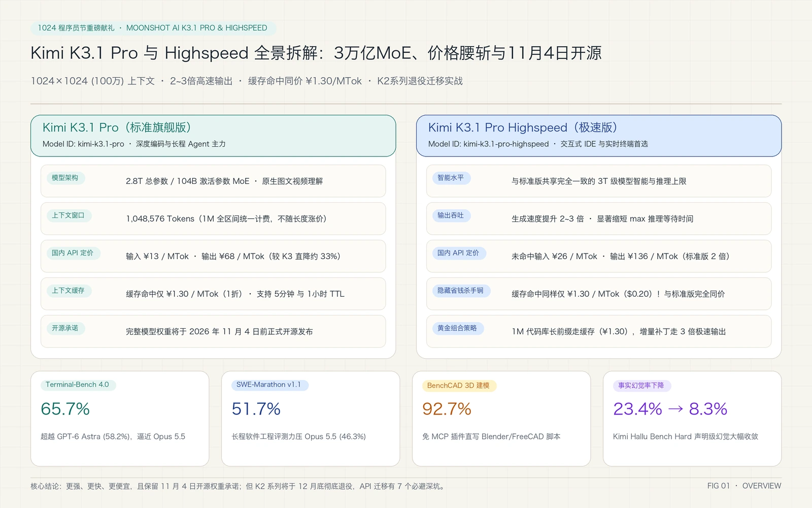Click the "事实幻觉率下降" label
The height and width of the screenshot is (508, 812).
[x=641, y=386]
